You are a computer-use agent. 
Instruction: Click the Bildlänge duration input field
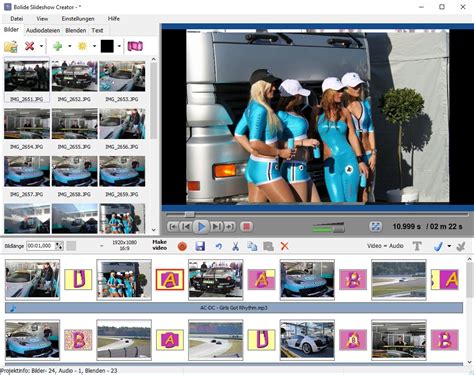click(41, 246)
